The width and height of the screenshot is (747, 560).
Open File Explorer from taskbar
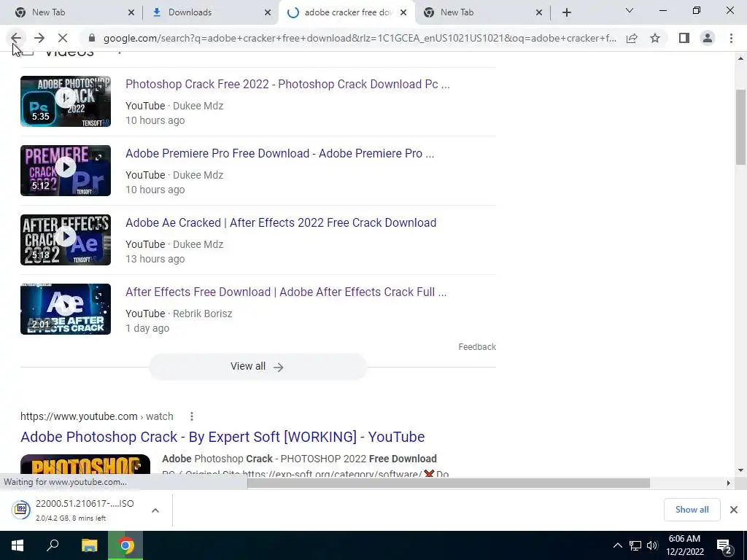(x=89, y=545)
